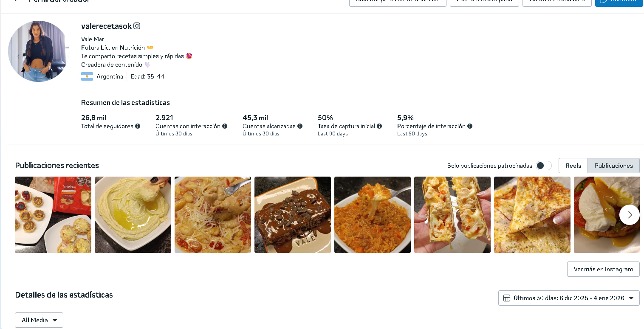The height and width of the screenshot is (329, 644).
Task: Click info icon beside Porcentaje de interacción
Action: point(470,126)
